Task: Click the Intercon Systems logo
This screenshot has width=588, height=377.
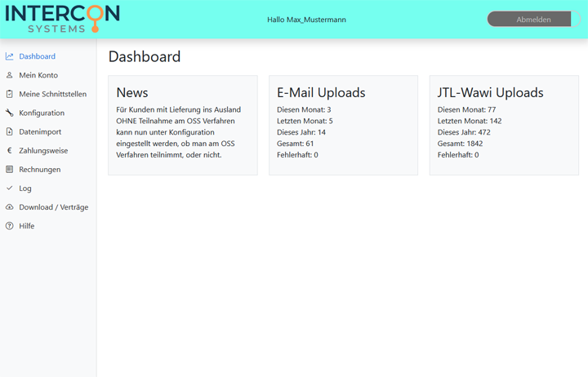Action: 62,19
